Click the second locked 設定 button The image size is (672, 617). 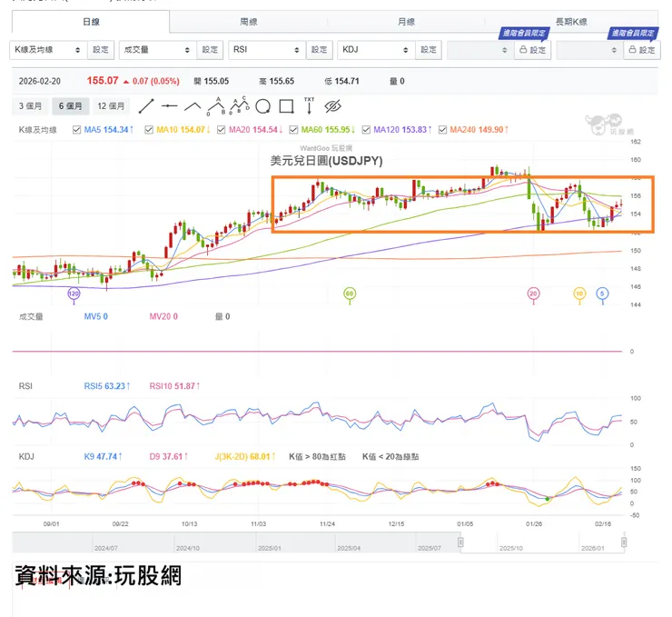(x=642, y=50)
